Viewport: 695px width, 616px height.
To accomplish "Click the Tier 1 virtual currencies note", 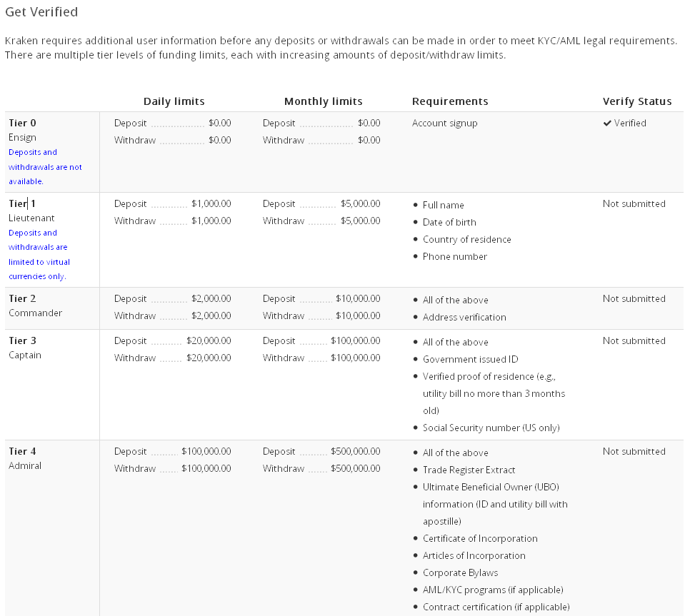I will point(39,254).
